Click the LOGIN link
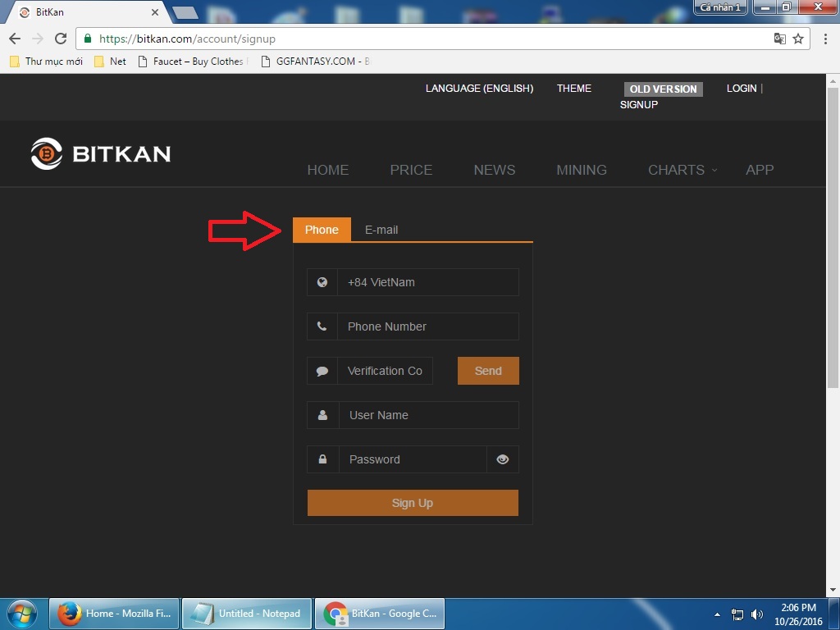This screenshot has height=630, width=840. [x=742, y=89]
